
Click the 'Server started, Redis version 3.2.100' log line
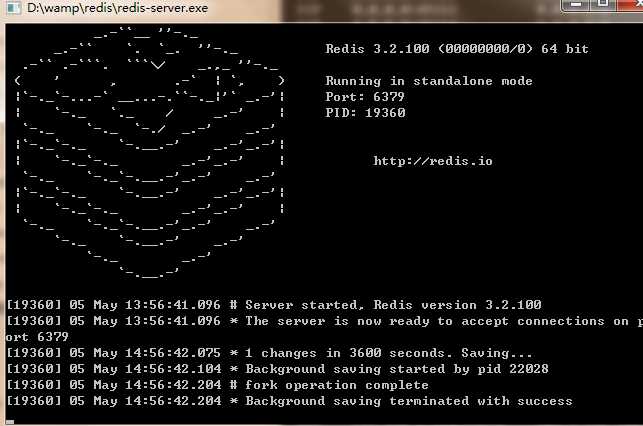pos(274,305)
